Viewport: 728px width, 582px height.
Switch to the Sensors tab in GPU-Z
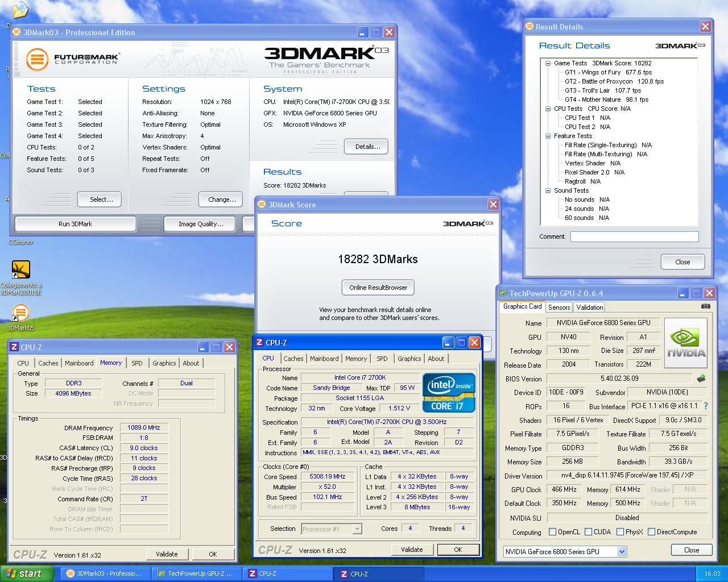(559, 307)
